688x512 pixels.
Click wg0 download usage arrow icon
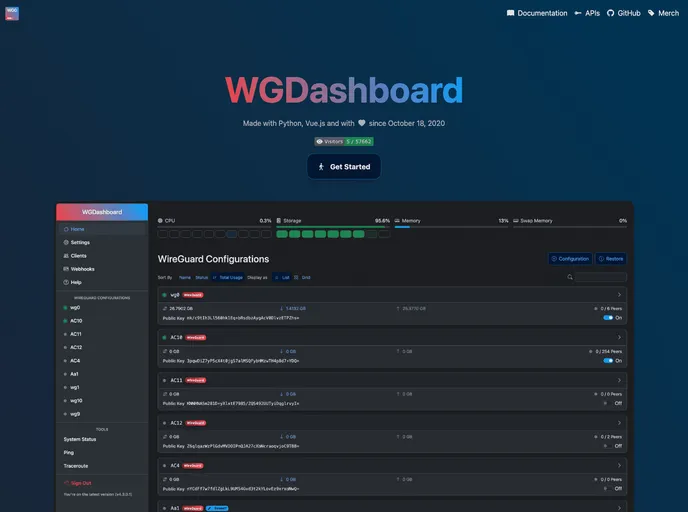(282, 308)
